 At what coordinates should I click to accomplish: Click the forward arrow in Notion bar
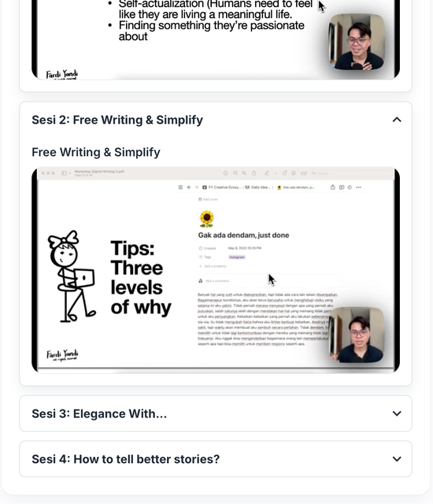196,187
